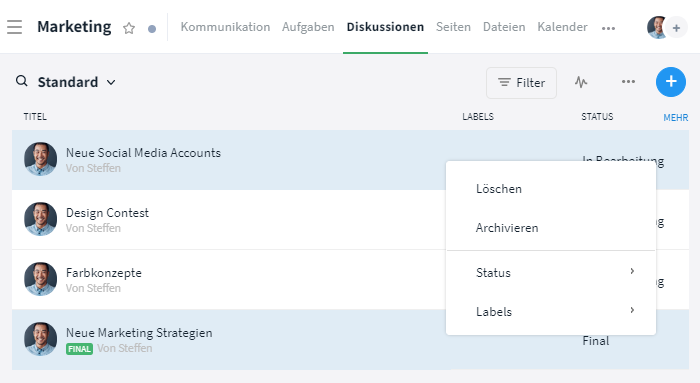This screenshot has width=700, height=383.
Task: Select the Diskussionen tab
Action: click(x=385, y=27)
